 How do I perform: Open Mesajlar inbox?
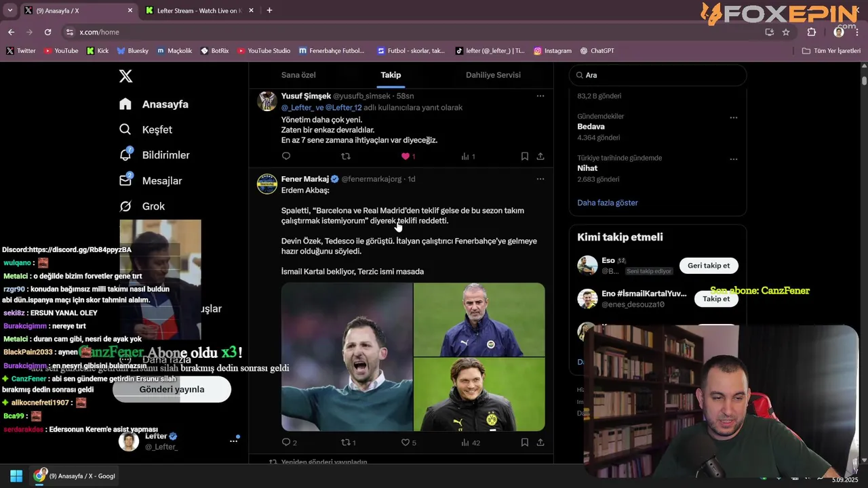[151, 181]
